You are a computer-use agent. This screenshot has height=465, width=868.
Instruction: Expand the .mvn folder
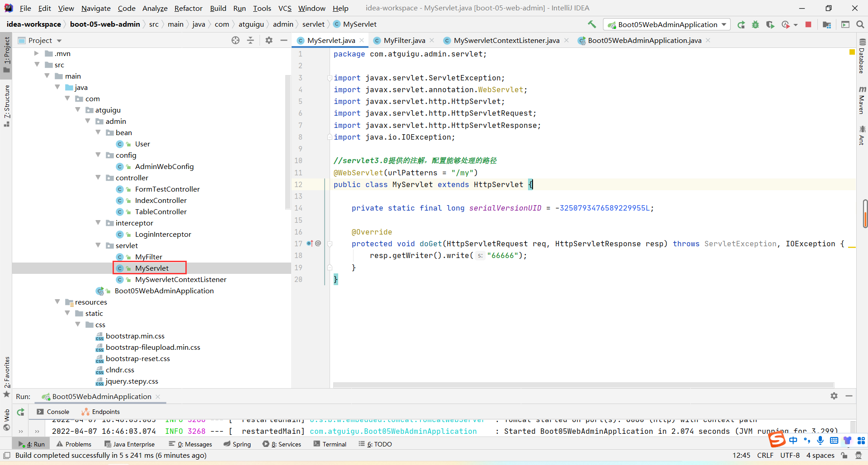37,53
